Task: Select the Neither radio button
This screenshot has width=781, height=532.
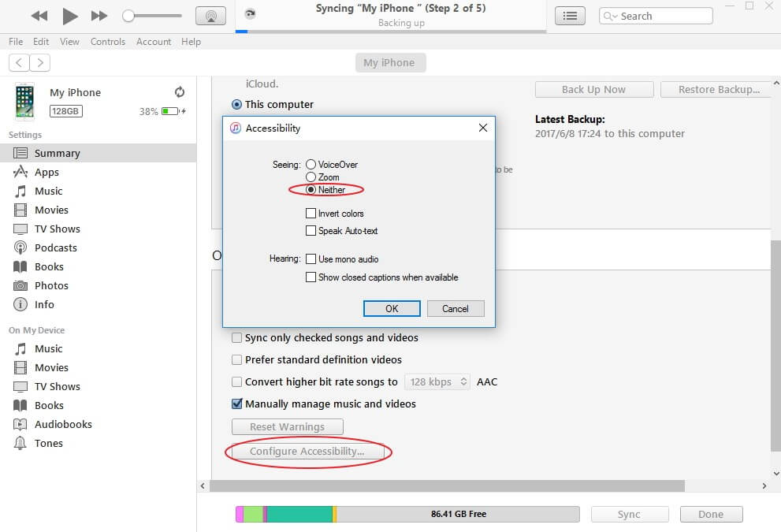Action: pyautogui.click(x=311, y=189)
